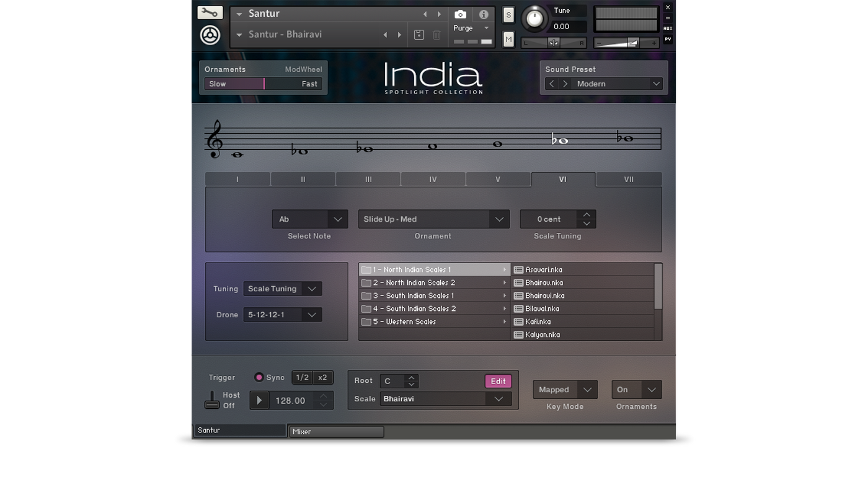
Task: Open folder 2 - North Indian Scales 2
Action: pyautogui.click(x=434, y=283)
